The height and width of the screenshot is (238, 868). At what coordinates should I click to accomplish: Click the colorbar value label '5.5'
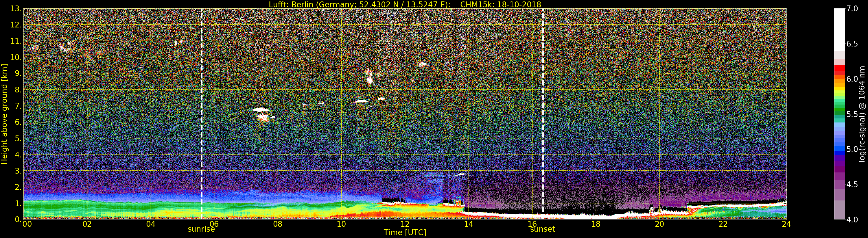852,114
